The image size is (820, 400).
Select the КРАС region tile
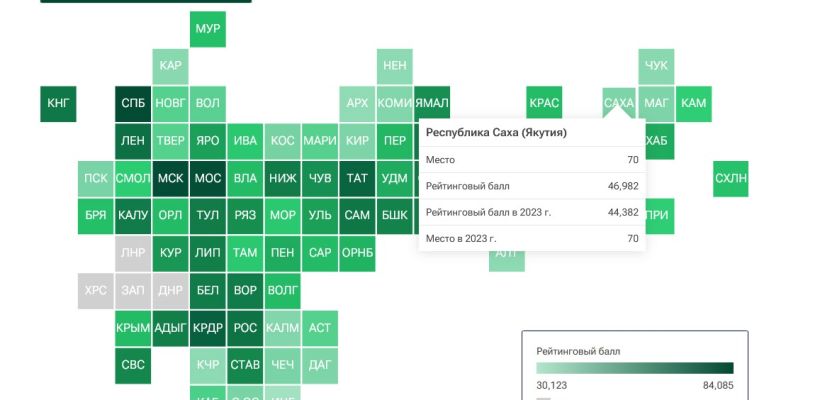point(544,103)
